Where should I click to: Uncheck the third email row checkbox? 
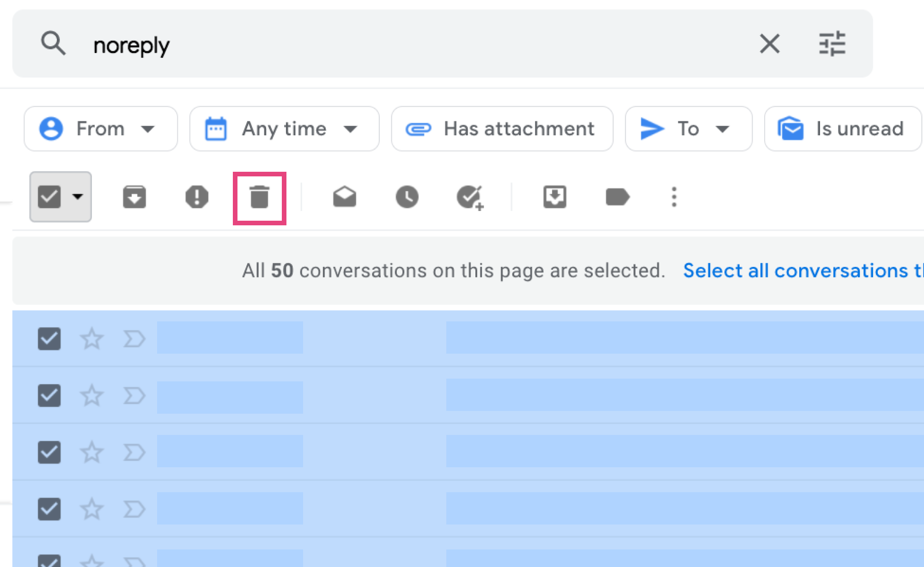49,452
